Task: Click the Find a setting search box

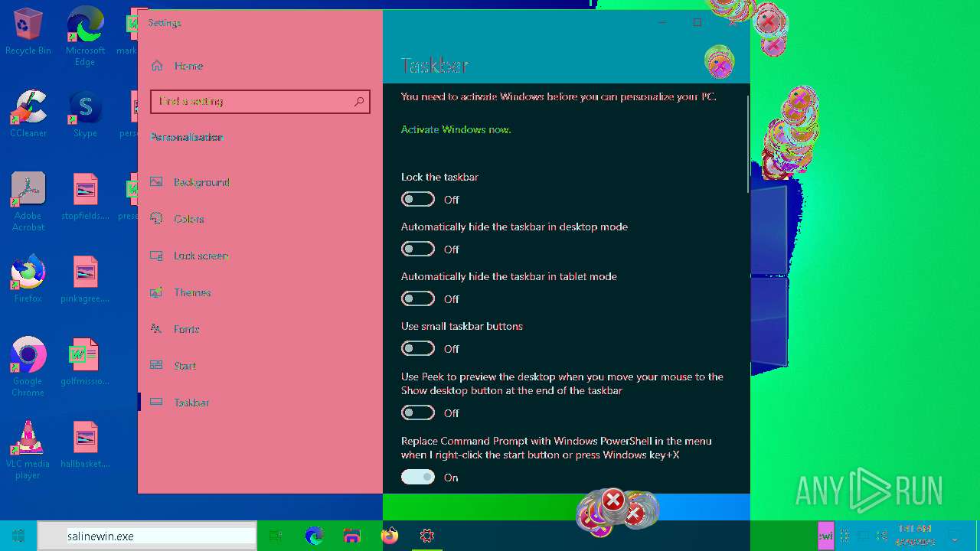Action: click(x=260, y=101)
